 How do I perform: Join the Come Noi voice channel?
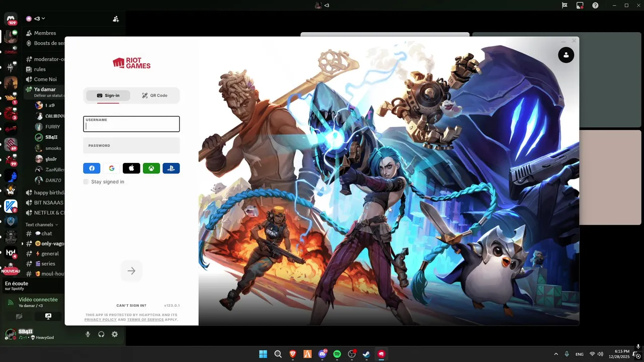tap(44, 79)
